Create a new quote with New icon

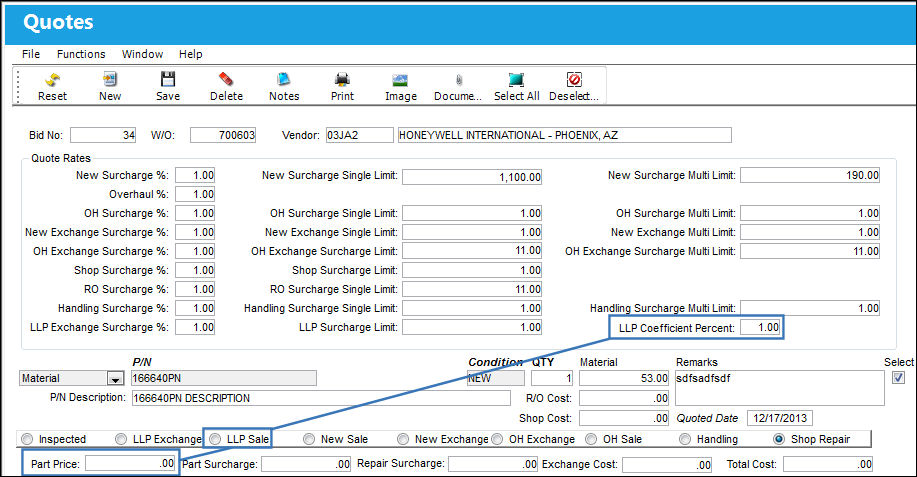click(x=110, y=79)
